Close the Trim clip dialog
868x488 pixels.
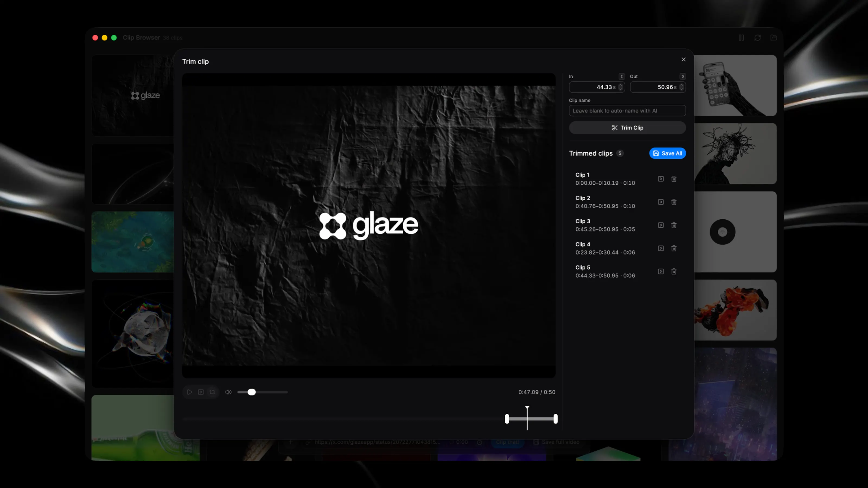[x=684, y=60]
